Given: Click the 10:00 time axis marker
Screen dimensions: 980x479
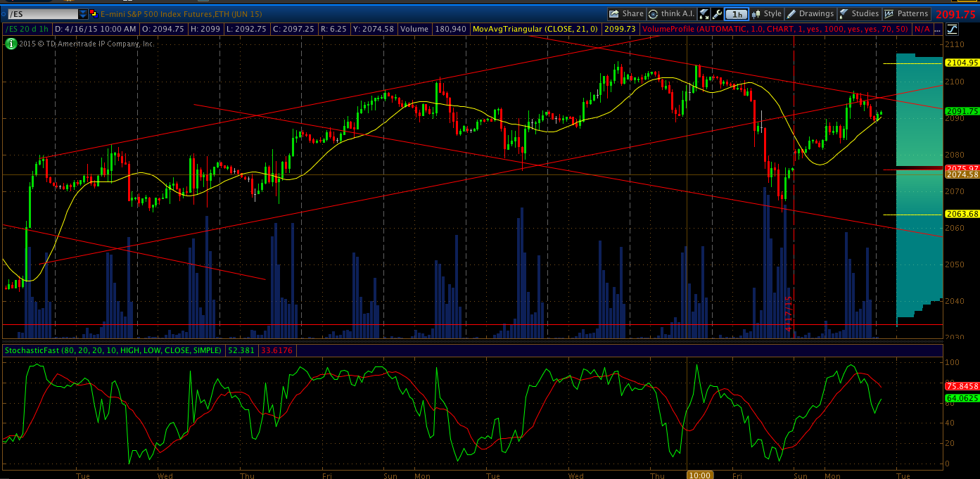Looking at the screenshot, I should pos(700,475).
